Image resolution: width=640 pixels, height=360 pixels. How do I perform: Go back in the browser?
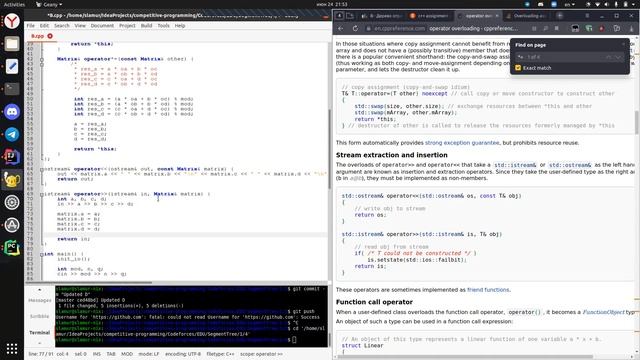coord(341,29)
